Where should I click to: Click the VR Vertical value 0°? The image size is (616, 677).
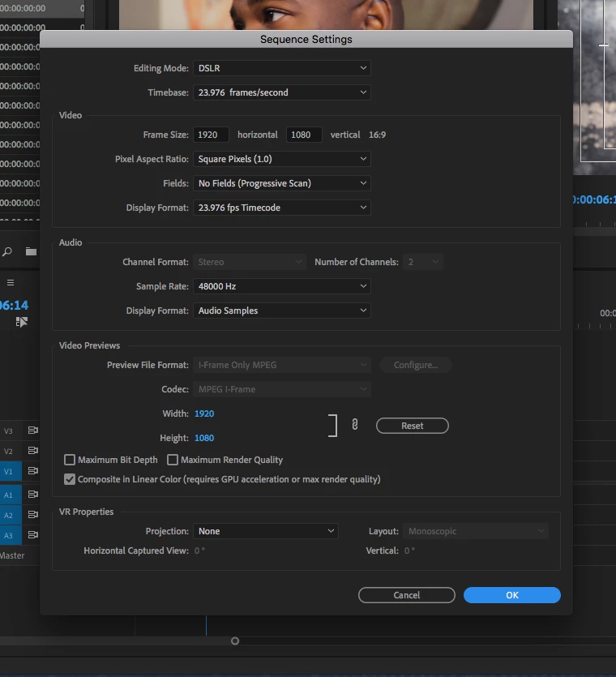point(409,551)
